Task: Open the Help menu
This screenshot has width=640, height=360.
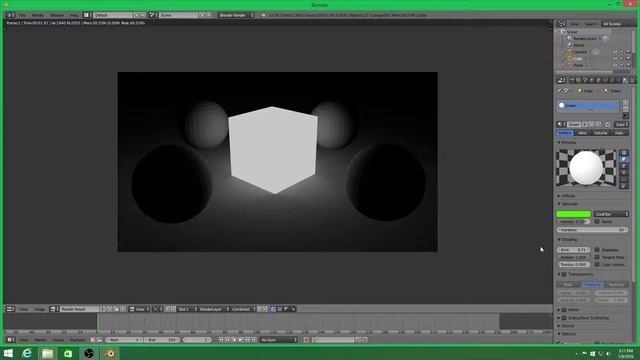Action: (x=74, y=15)
